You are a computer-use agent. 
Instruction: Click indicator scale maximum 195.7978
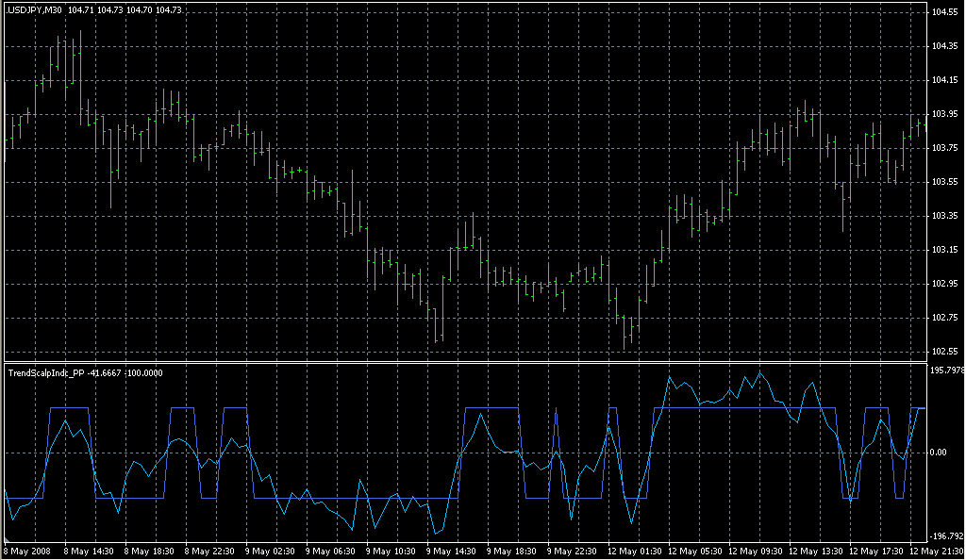[x=946, y=371]
